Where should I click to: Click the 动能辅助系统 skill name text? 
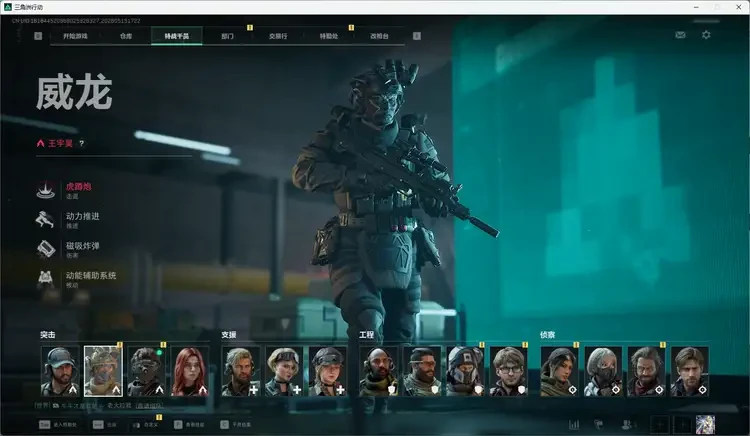(91, 275)
